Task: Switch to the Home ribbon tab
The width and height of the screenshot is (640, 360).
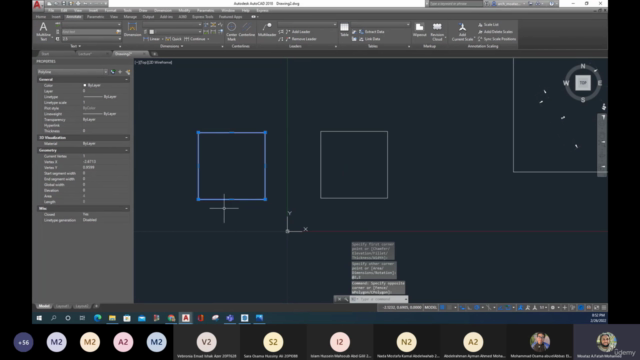Action: tap(41, 17)
